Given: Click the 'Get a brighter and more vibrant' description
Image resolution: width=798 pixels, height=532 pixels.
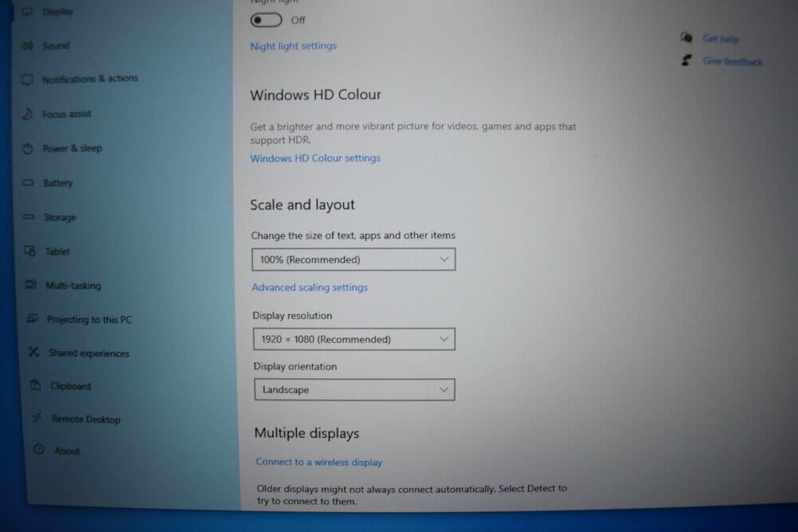Looking at the screenshot, I should (x=413, y=132).
